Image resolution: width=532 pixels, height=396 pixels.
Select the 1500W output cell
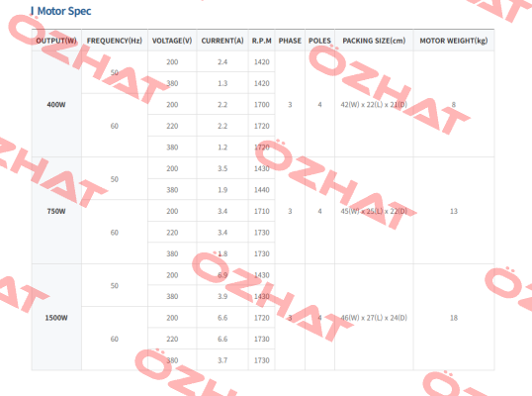[56, 318]
